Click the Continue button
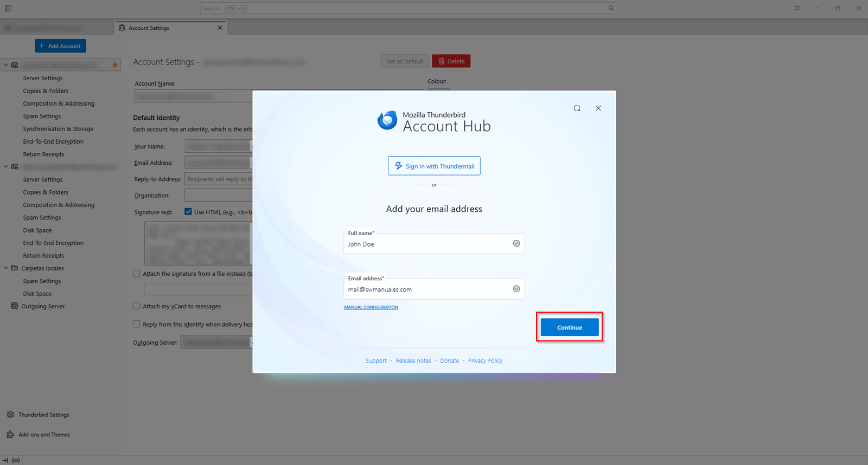This screenshot has width=868, height=465. (x=570, y=327)
